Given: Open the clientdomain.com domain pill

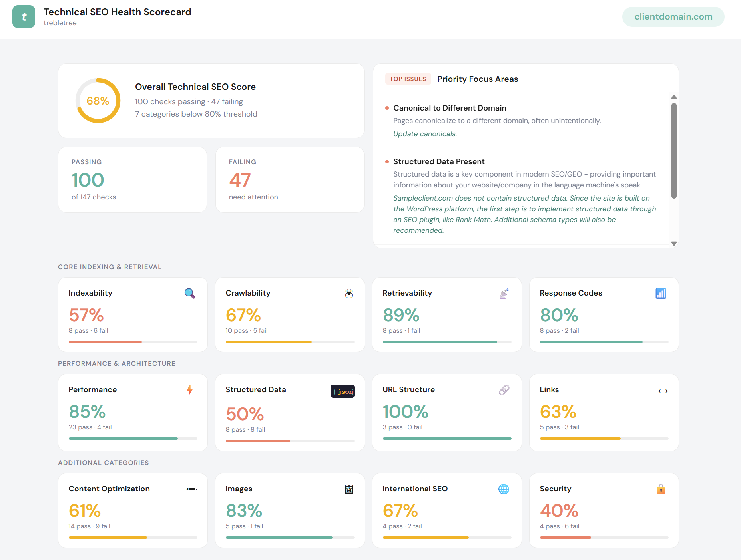Looking at the screenshot, I should (673, 17).
